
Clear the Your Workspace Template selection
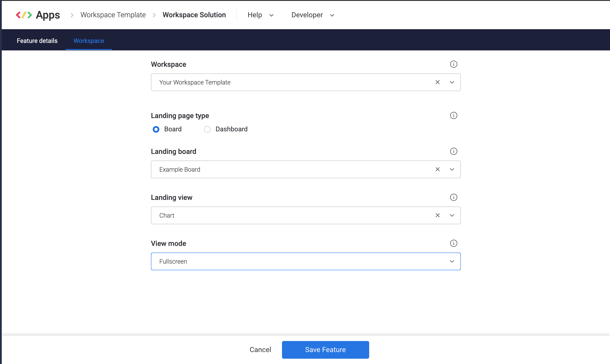(x=437, y=82)
